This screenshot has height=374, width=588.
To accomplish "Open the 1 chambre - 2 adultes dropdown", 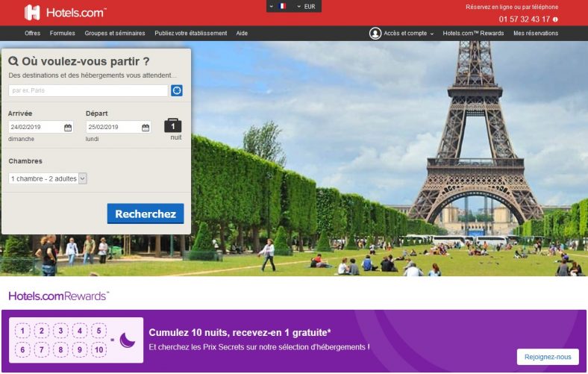I will click(x=48, y=178).
